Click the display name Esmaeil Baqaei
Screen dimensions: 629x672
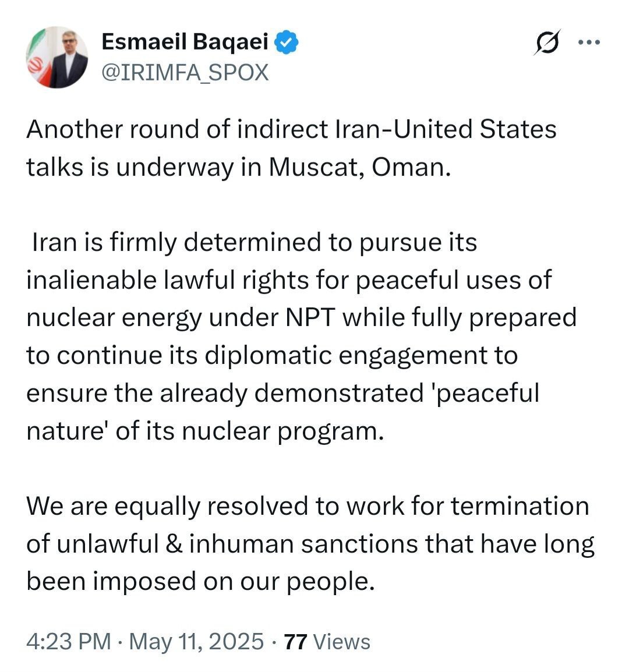[x=185, y=42]
